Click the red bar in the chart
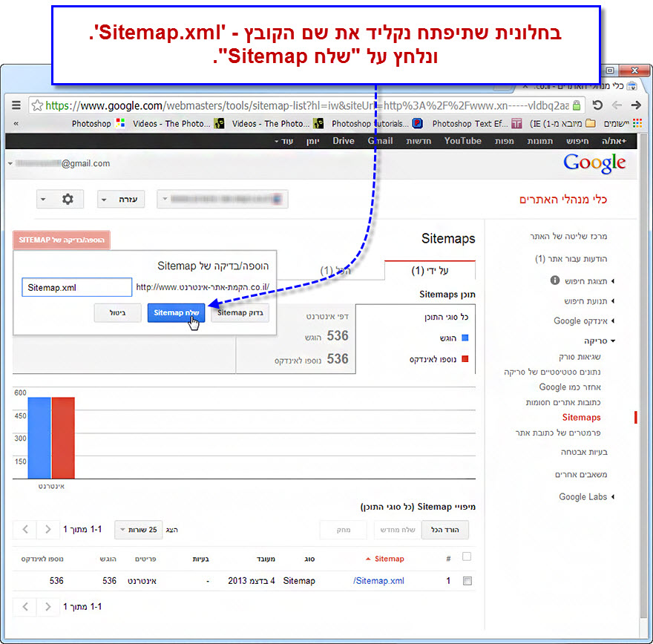The height and width of the screenshot is (644, 653). (x=63, y=438)
